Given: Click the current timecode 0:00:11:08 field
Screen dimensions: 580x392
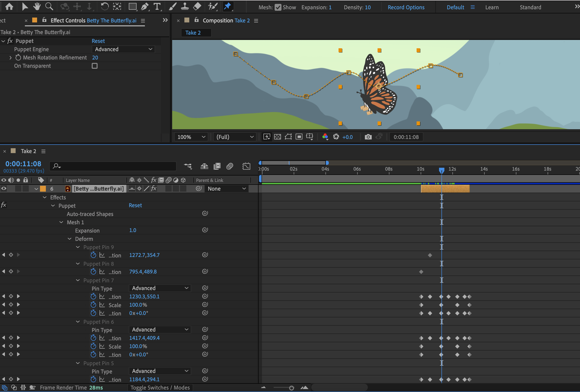Looking at the screenshot, I should coord(23,164).
